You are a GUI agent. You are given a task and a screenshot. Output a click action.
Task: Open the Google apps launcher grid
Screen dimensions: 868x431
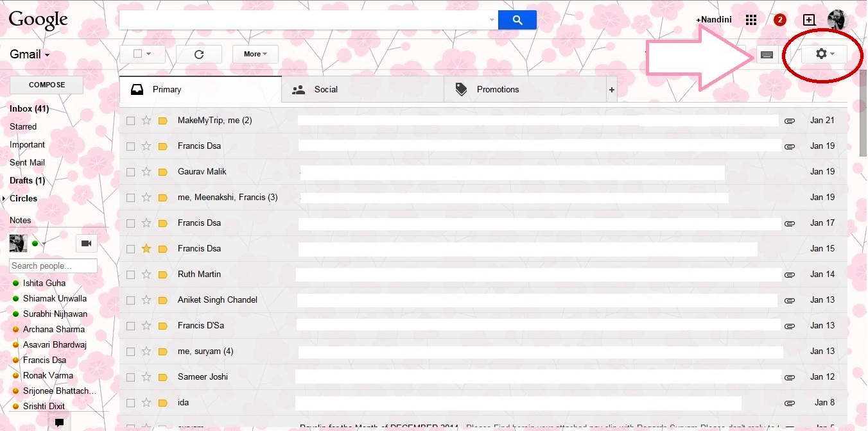(x=751, y=20)
